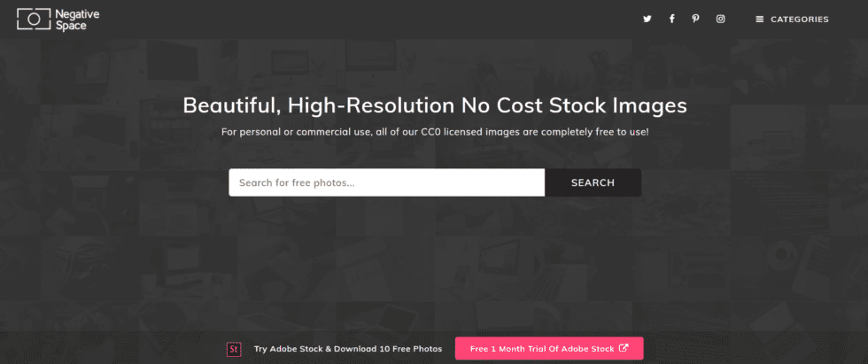The height and width of the screenshot is (364, 868).
Task: Click the external link icon on trial button
Action: 624,349
